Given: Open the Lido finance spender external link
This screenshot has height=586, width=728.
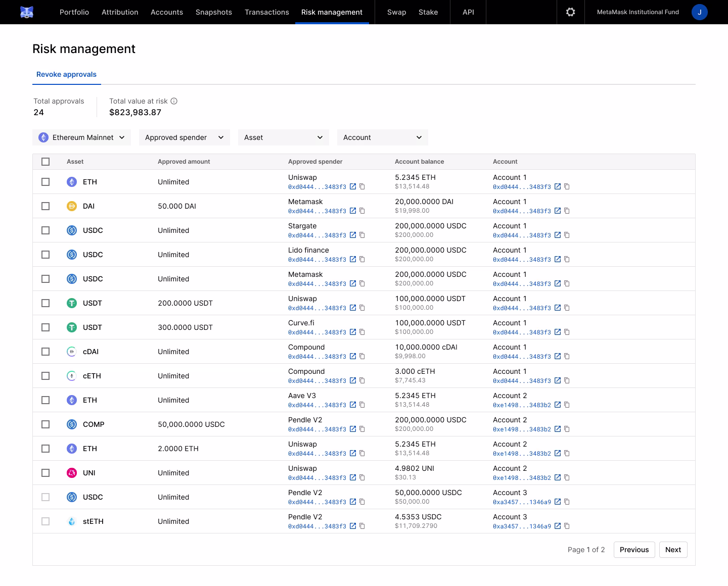Looking at the screenshot, I should pos(353,259).
